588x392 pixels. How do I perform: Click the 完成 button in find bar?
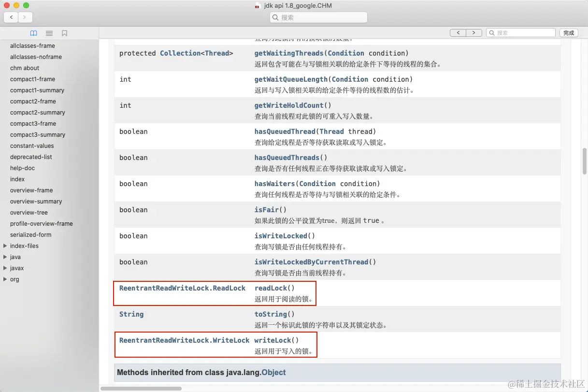pyautogui.click(x=569, y=33)
